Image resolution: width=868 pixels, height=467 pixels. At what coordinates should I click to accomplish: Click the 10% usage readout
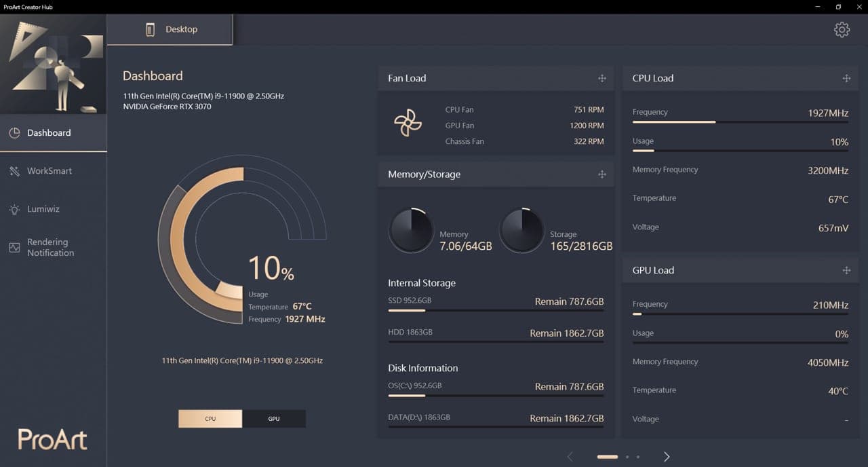[271, 269]
